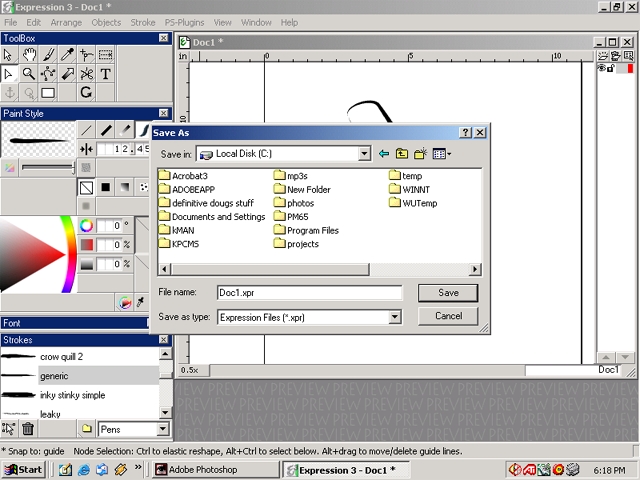640x480 pixels.
Task: Select the Pen tool with plus sign
Action: pos(87,54)
